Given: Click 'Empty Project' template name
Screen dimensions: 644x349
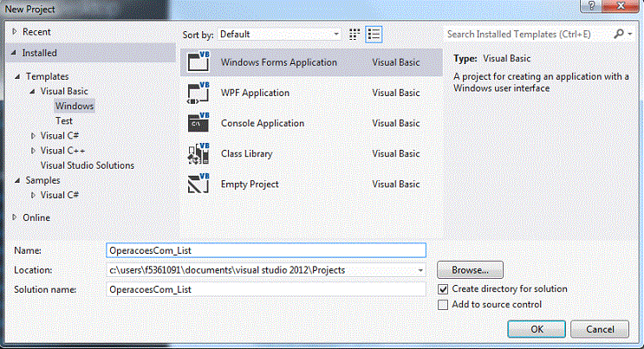Looking at the screenshot, I should point(250,184).
